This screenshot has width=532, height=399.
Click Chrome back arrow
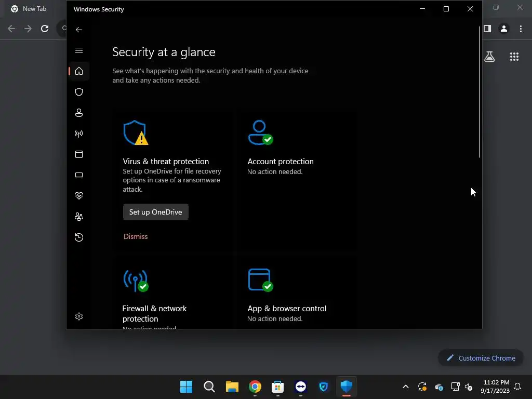(x=11, y=29)
